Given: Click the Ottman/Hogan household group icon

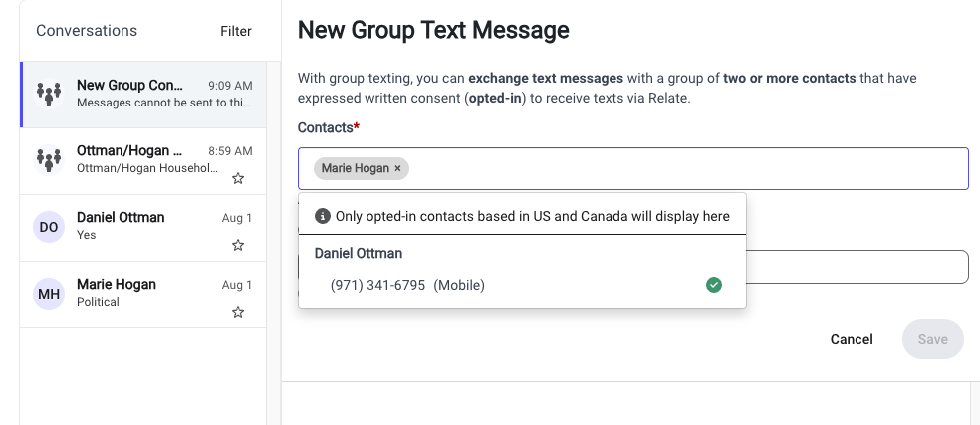Looking at the screenshot, I should [49, 160].
